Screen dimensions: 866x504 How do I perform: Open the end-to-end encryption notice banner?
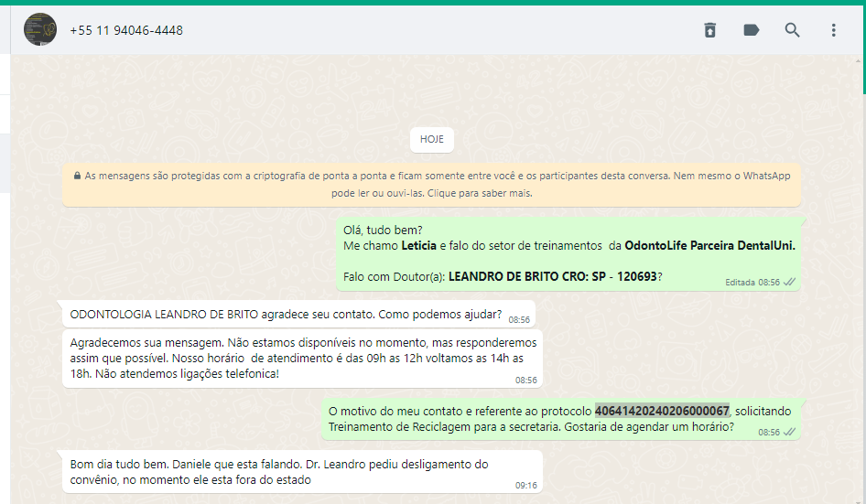click(x=431, y=185)
